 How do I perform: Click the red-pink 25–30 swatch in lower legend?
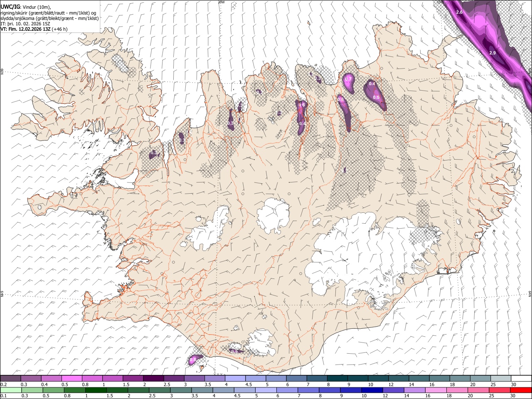[499, 390]
